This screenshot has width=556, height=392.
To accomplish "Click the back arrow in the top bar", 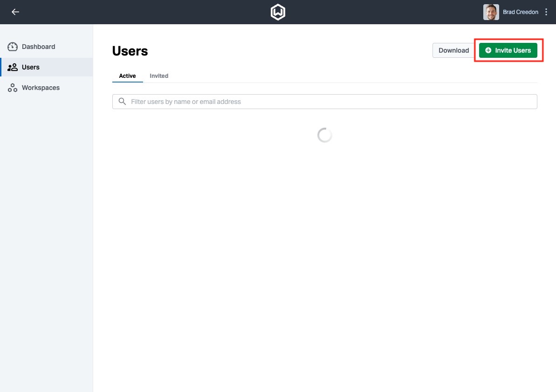I will tap(15, 12).
